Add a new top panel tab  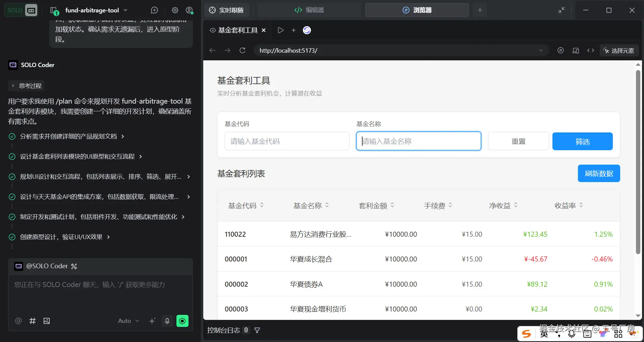pos(480,10)
